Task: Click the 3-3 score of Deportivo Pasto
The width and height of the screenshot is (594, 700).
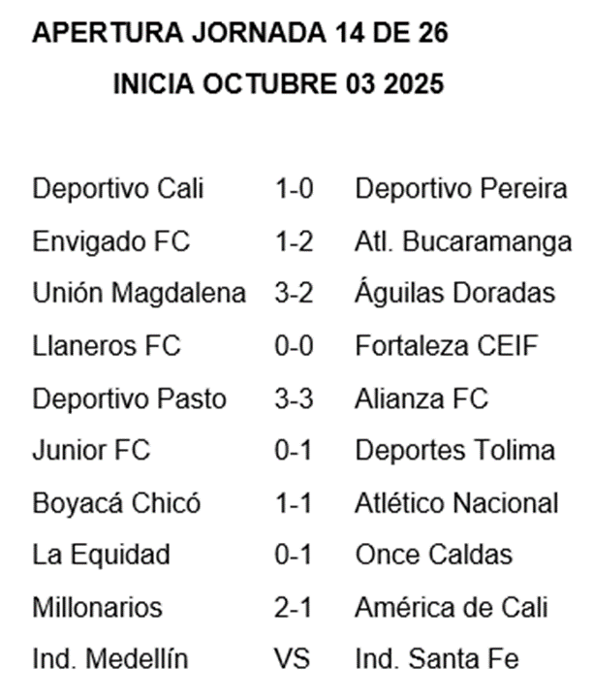Action: click(294, 398)
